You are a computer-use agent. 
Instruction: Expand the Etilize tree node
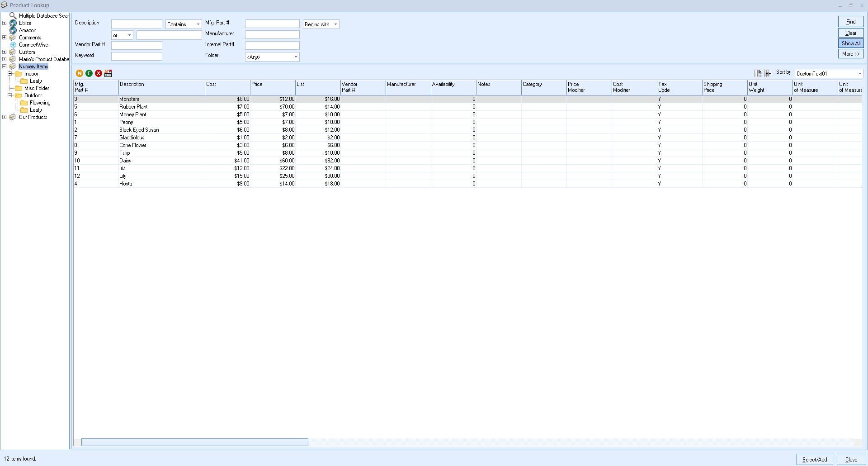coord(5,23)
